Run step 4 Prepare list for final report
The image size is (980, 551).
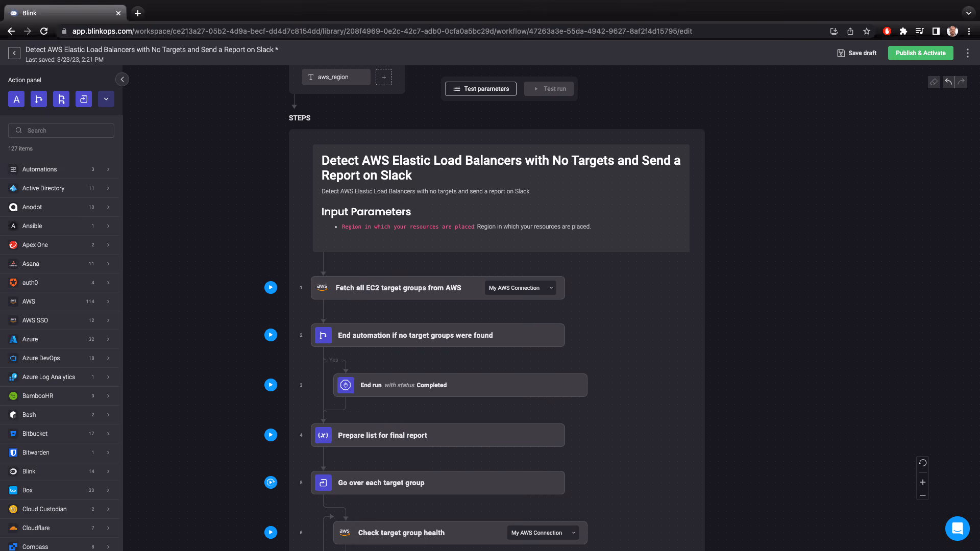pos(271,435)
